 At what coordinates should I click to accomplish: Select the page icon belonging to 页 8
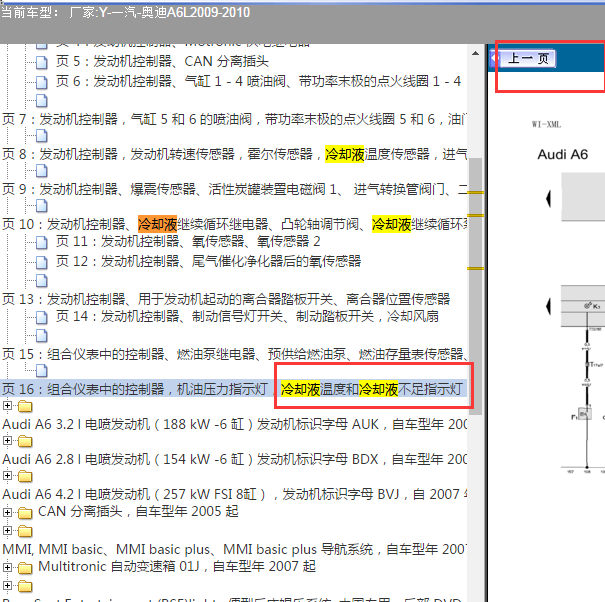click(x=41, y=136)
